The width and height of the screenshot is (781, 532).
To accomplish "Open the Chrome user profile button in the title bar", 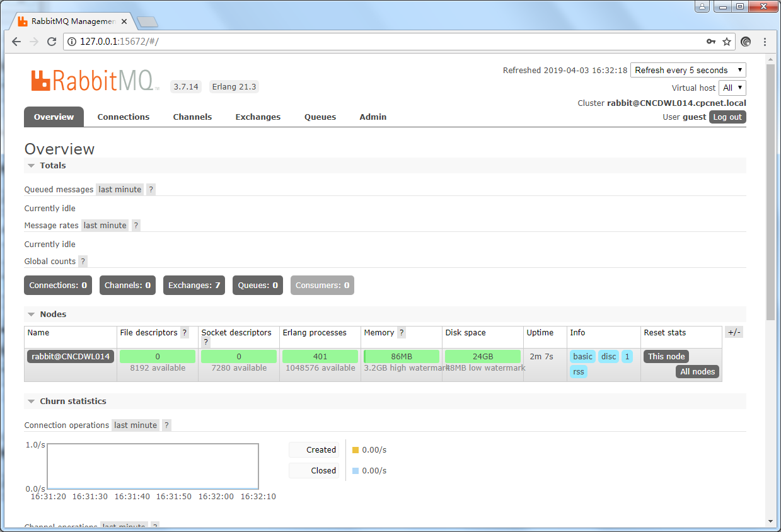I will (702, 6).
